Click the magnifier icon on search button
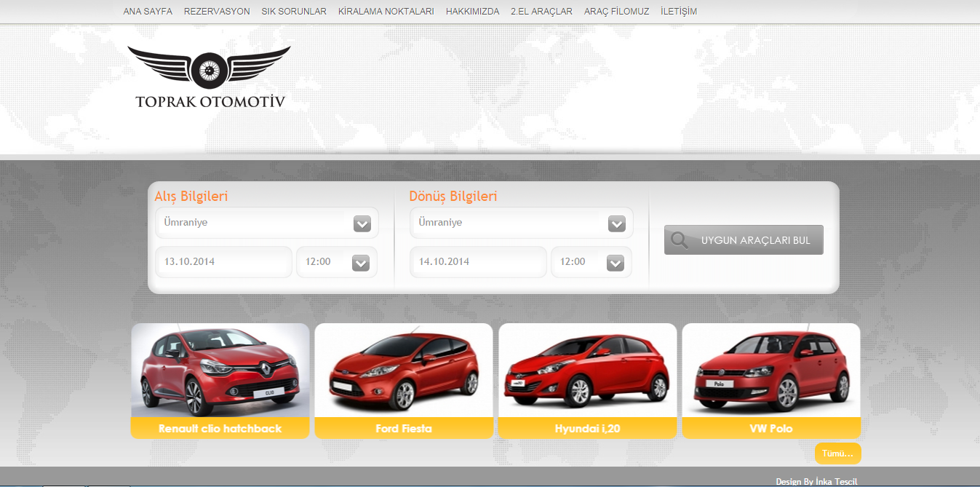 click(680, 240)
